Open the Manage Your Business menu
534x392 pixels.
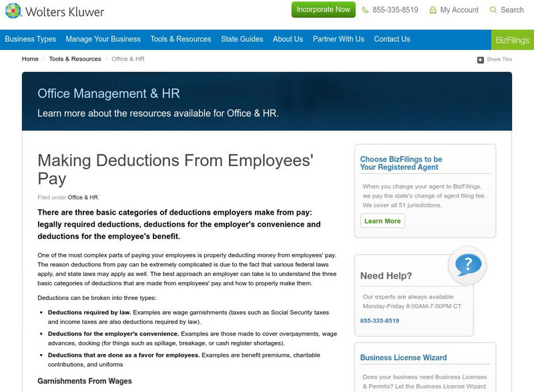coord(103,39)
